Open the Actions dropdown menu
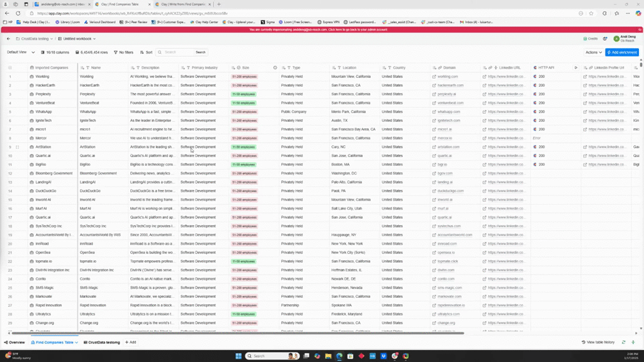This screenshot has height=362, width=644. [593, 53]
